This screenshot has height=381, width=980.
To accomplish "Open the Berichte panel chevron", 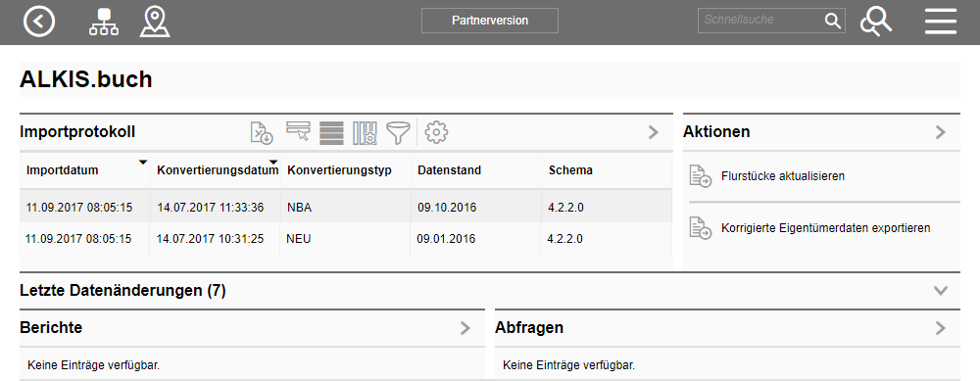I will (x=465, y=328).
